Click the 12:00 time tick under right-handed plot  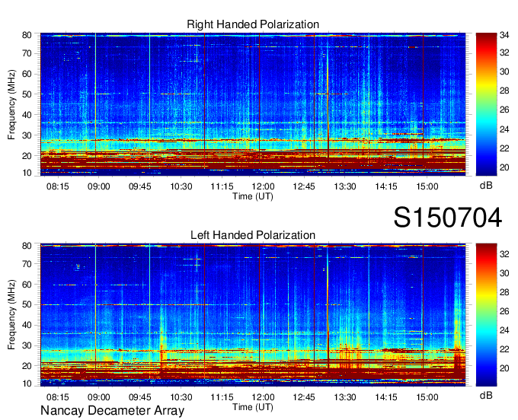click(x=263, y=186)
